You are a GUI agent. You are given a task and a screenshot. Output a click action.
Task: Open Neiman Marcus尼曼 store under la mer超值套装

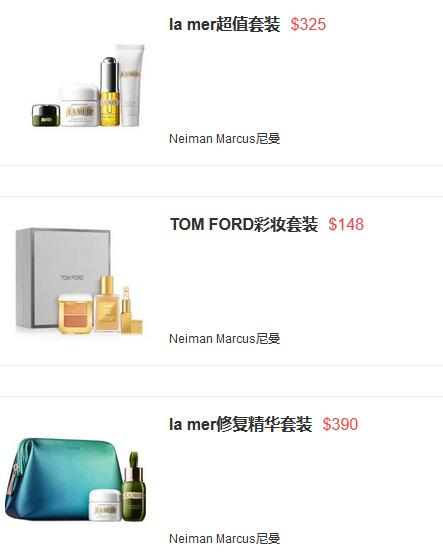(x=224, y=139)
